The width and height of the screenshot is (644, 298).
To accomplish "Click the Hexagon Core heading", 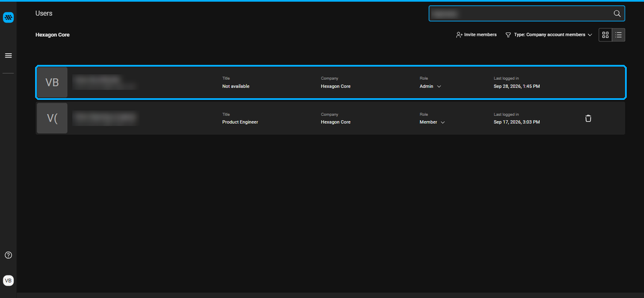I will [x=52, y=35].
